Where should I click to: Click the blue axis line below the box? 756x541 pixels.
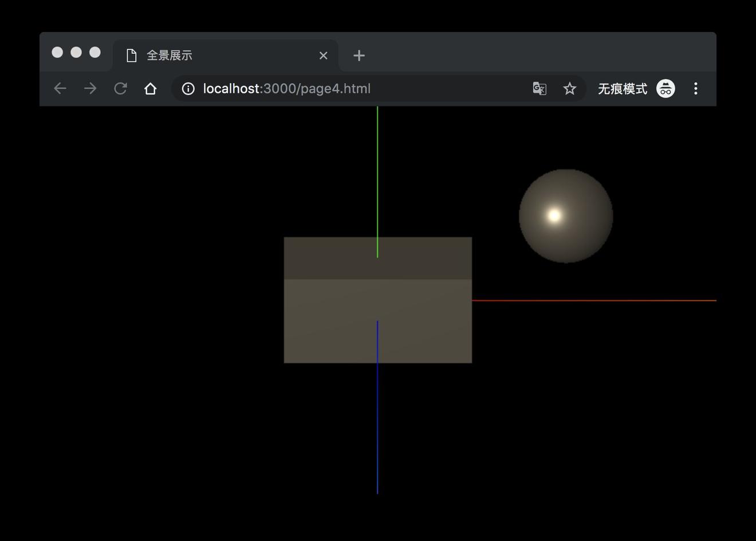[x=377, y=430]
